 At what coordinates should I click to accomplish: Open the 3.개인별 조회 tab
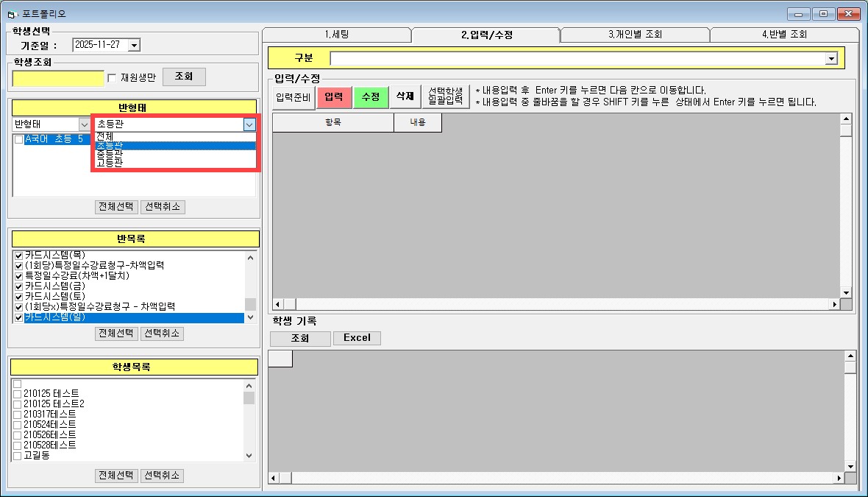634,35
